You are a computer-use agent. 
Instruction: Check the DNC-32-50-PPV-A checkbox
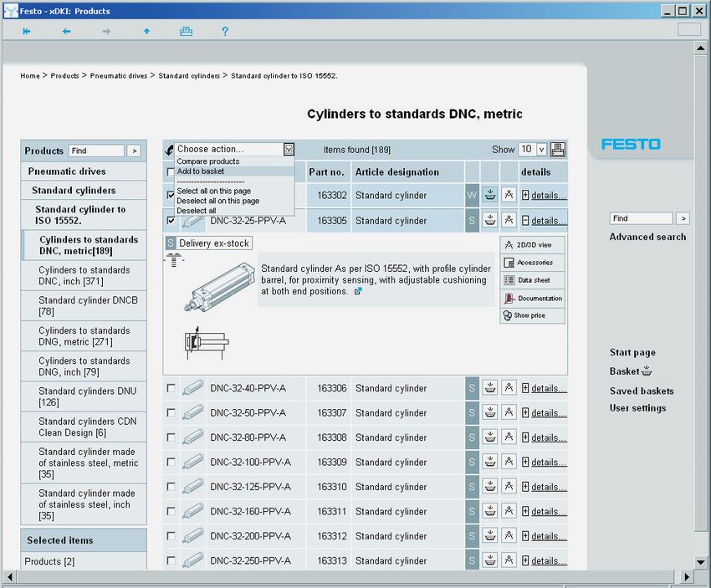tap(171, 412)
